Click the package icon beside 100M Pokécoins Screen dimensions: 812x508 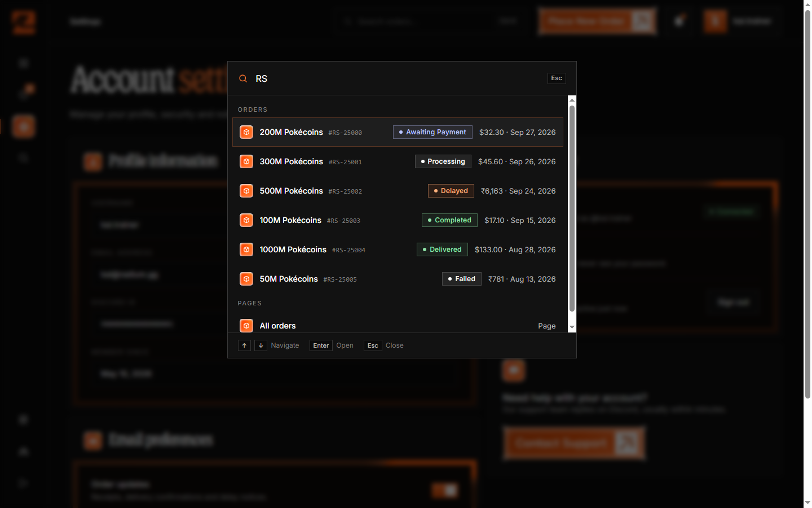click(x=246, y=220)
